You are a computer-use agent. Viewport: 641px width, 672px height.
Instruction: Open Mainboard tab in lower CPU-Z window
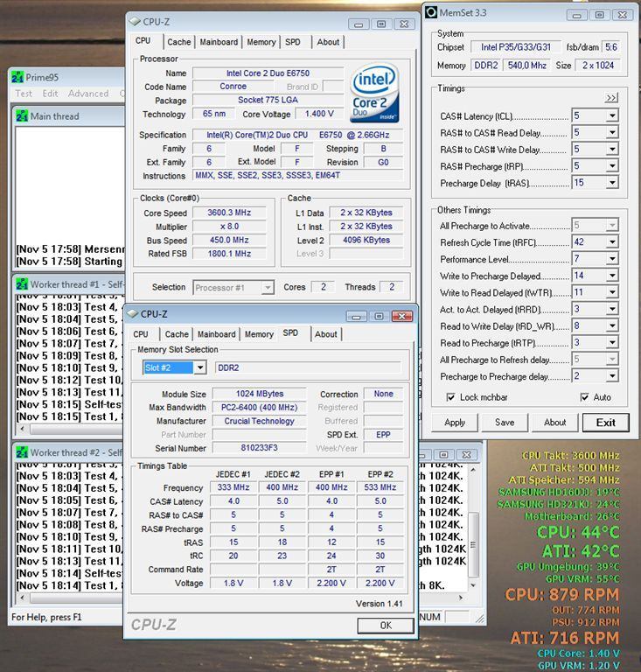pyautogui.click(x=217, y=334)
